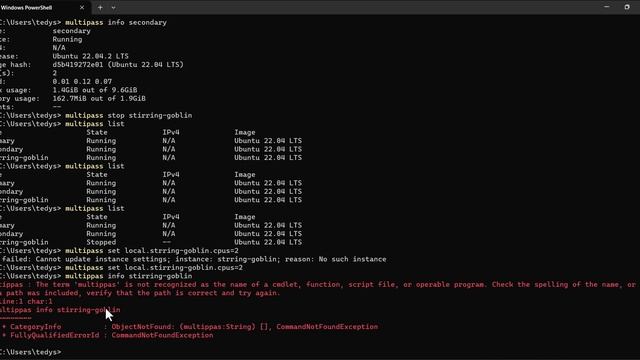
Task: Select the Windows PowerShell tab
Action: tap(44, 7)
